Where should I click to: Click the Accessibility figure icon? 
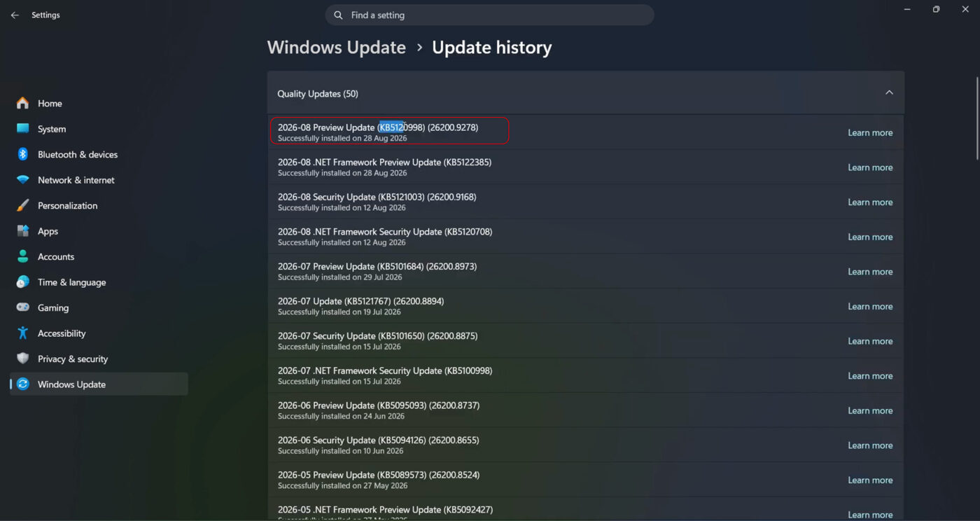point(23,333)
